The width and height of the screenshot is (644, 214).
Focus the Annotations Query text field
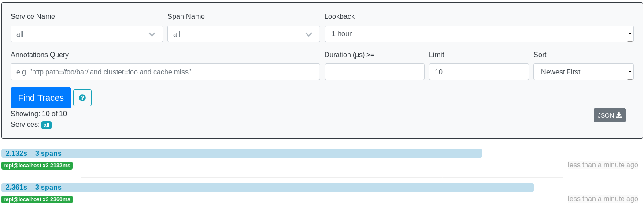(x=165, y=72)
